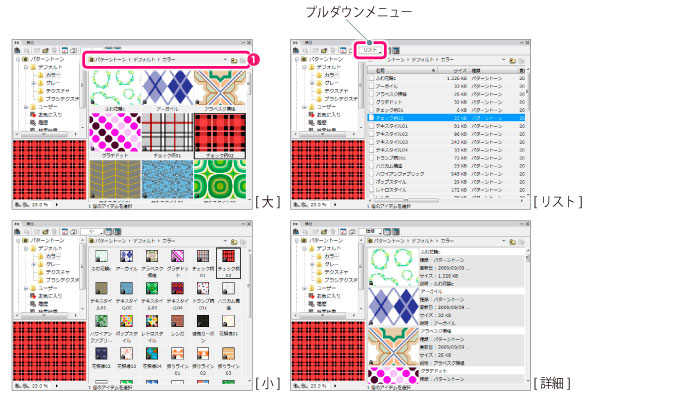
Task: Select the テクスチャ folder in [大] window tree
Action: coord(53,91)
